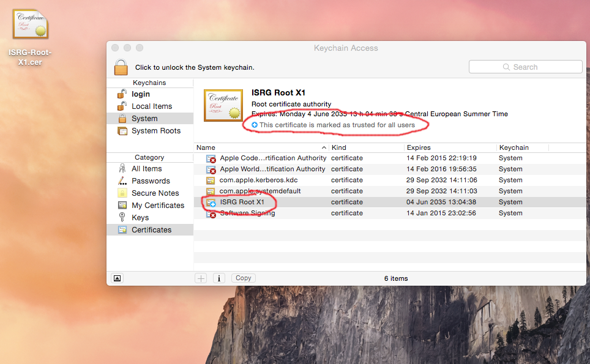
Task: Select the Apple Code...rtification Authority row
Action: point(390,158)
